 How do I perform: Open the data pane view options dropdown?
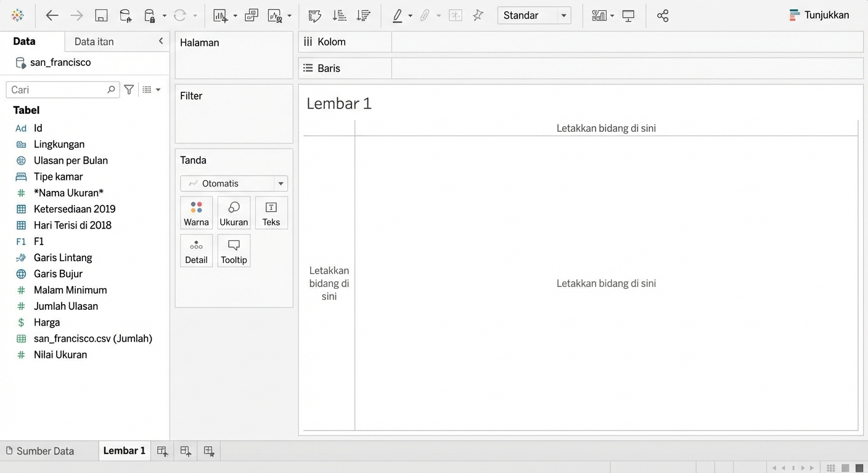click(152, 90)
